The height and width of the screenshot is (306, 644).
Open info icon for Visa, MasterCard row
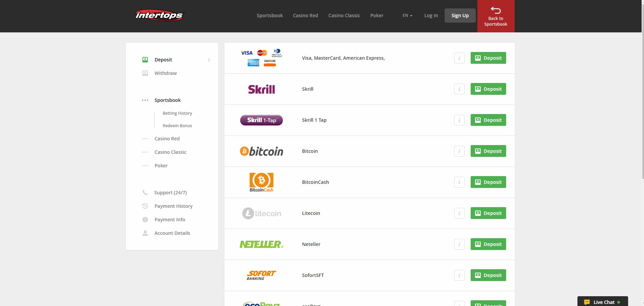(x=459, y=58)
